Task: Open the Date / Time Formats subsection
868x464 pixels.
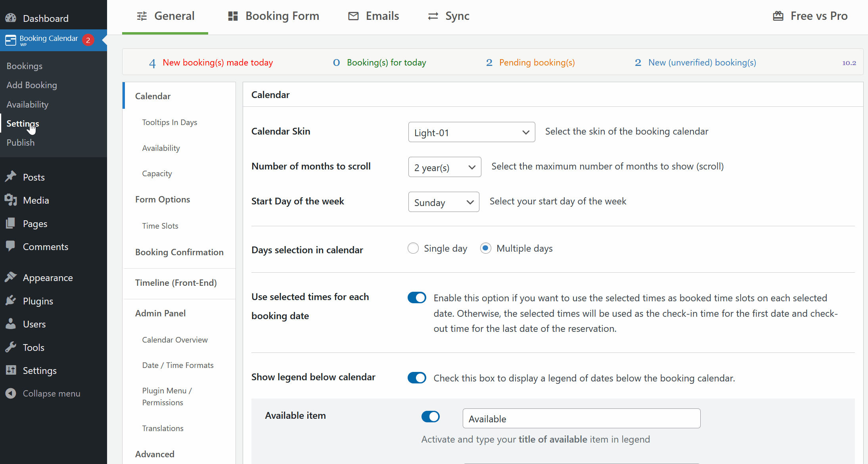Action: click(178, 365)
